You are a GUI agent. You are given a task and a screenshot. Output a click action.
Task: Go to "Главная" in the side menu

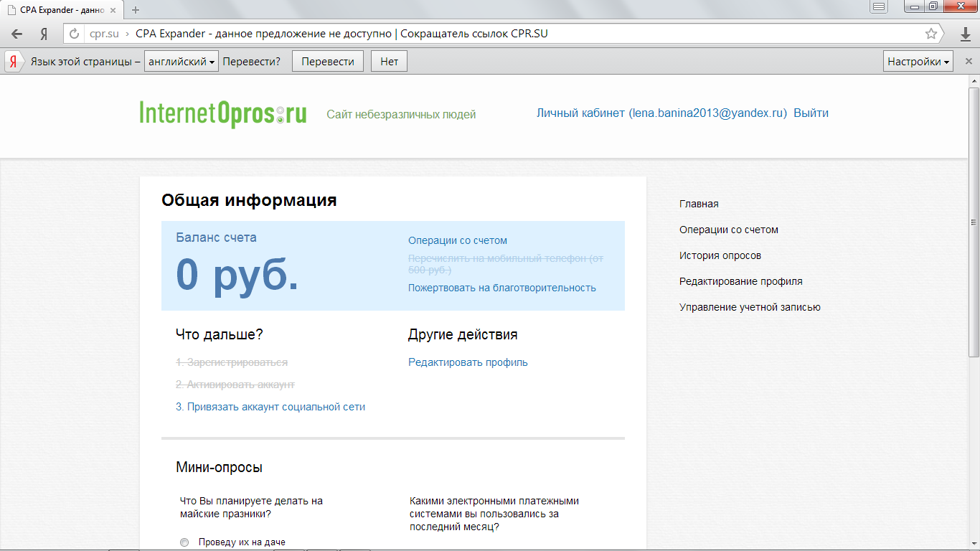click(x=699, y=204)
